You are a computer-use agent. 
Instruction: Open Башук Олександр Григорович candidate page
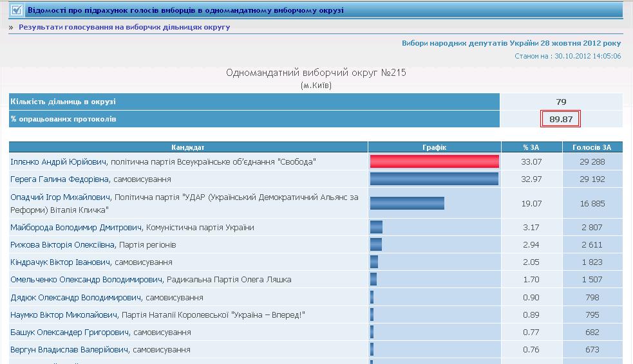tap(70, 332)
